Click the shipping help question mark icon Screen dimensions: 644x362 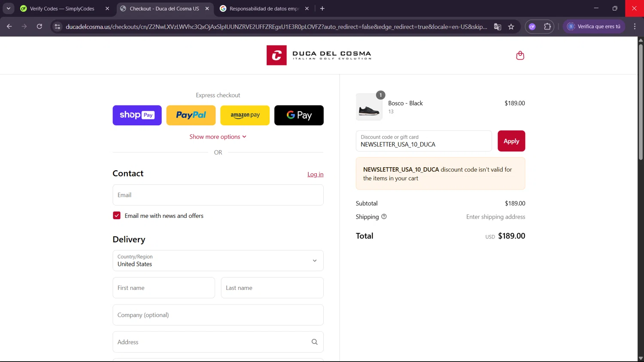(384, 217)
